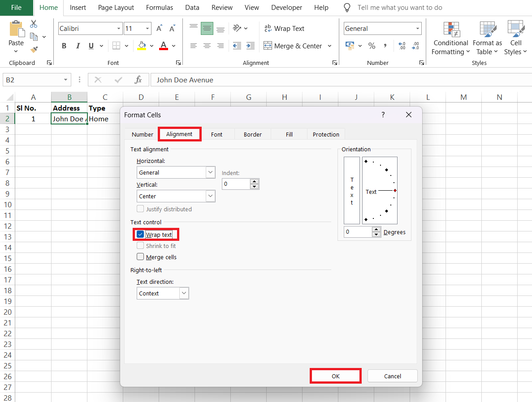This screenshot has height=402, width=532.
Task: Open the Page Layout ribbon tab
Action: point(116,8)
